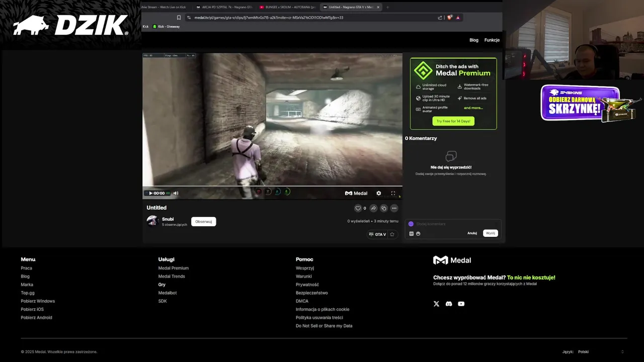Click 'To nic nie kosztuje!' link
The width and height of the screenshot is (644, 362).
(531, 278)
